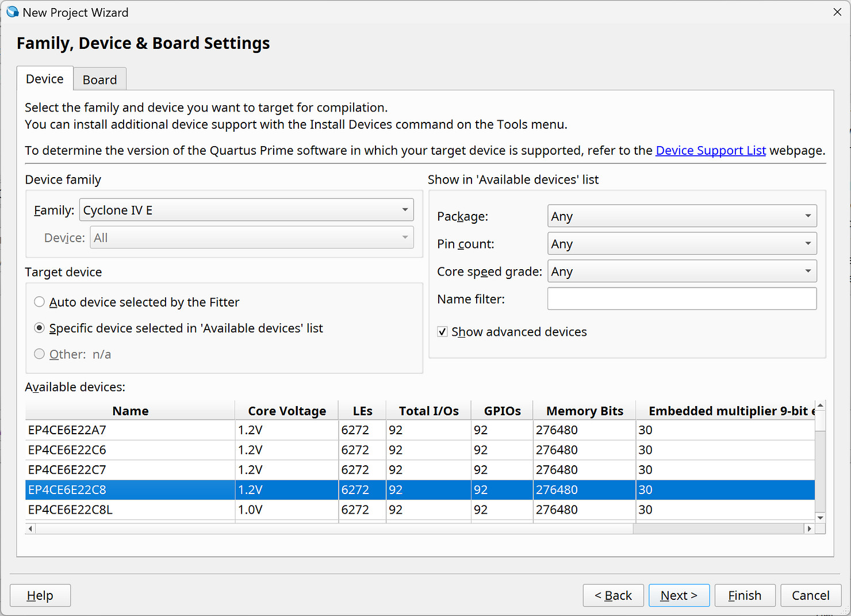This screenshot has width=851, height=616.
Task: Switch to the Board tab
Action: tap(99, 79)
